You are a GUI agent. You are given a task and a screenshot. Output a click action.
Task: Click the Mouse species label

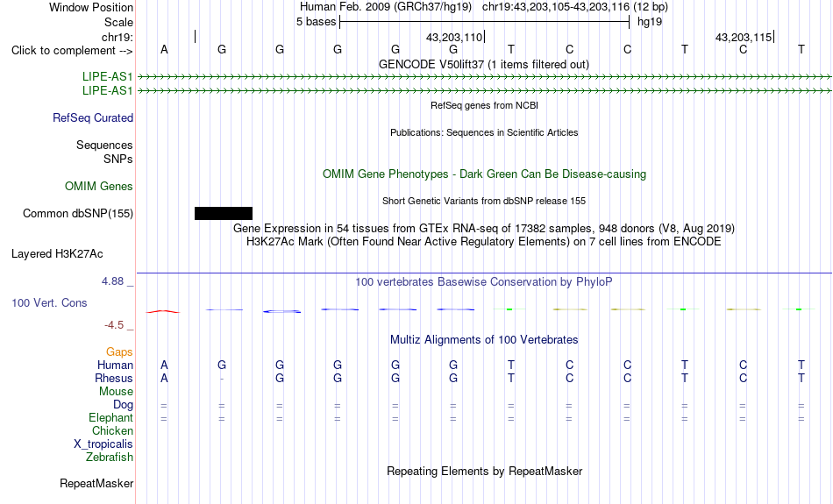(116, 392)
